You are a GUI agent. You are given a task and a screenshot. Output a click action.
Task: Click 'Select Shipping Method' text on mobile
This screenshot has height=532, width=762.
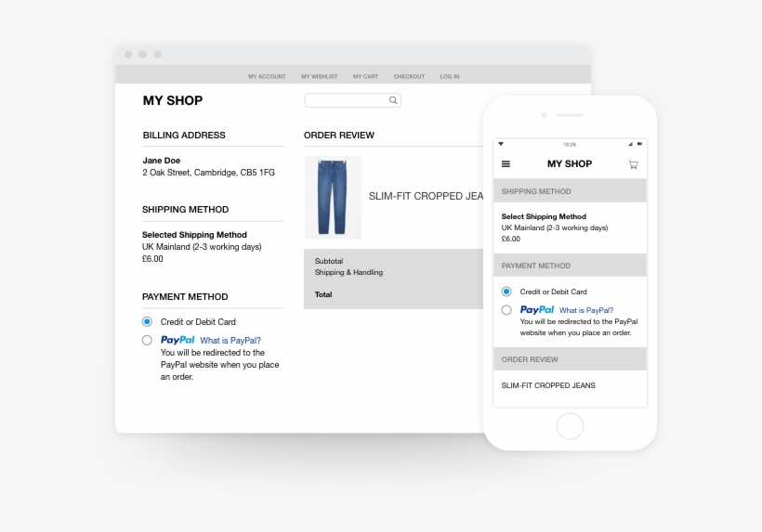[544, 216]
